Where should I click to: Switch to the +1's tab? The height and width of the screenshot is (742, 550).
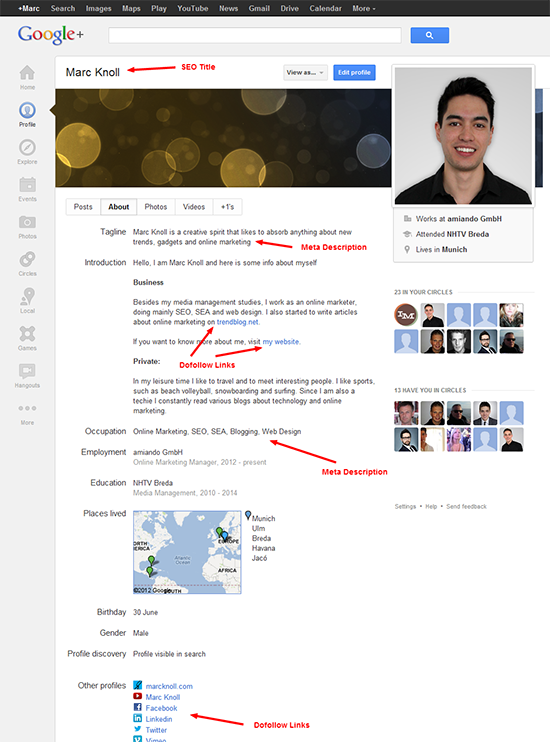(228, 207)
